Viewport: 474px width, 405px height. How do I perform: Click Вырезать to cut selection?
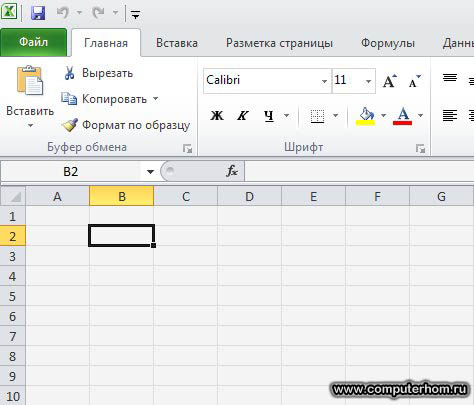(x=99, y=73)
